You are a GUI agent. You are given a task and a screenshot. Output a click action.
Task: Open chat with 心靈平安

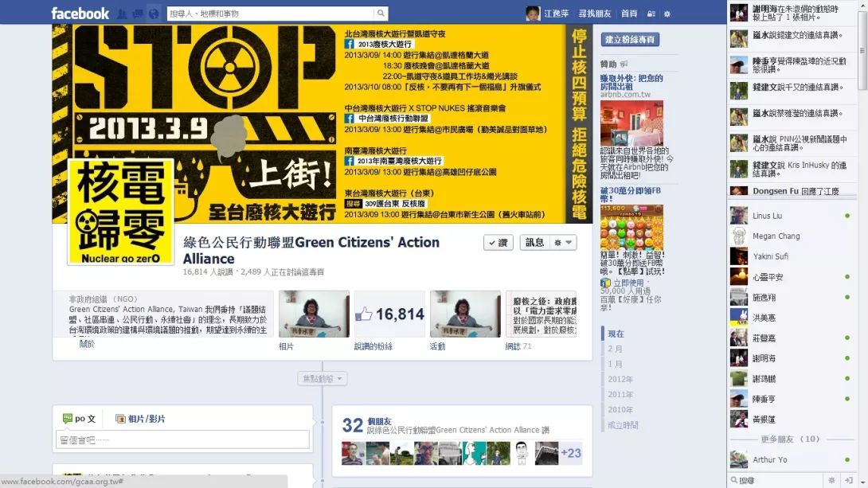(792, 277)
